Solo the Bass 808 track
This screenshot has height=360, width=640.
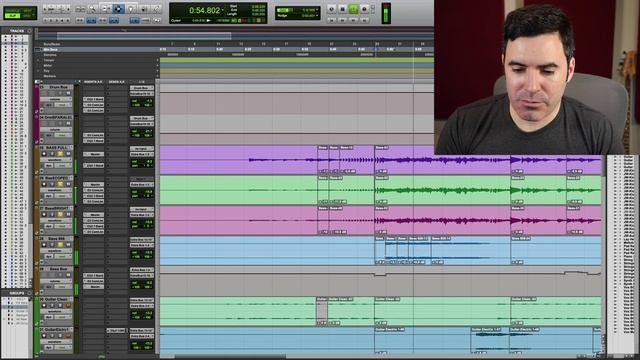tap(60, 244)
